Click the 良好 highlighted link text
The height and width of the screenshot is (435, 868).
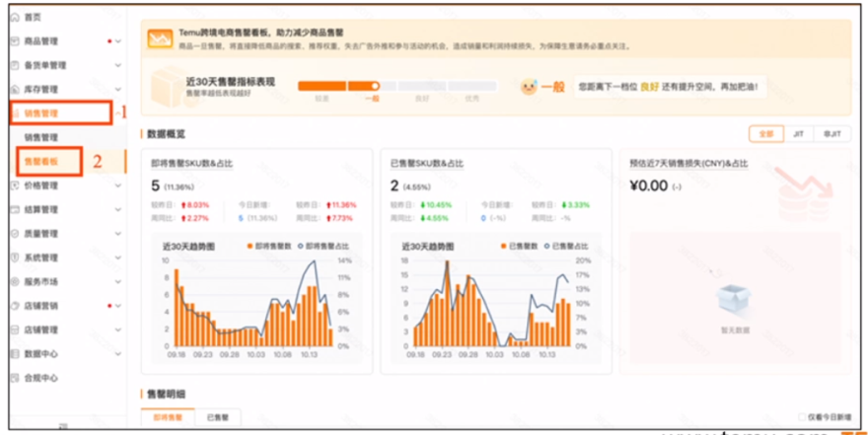pyautogui.click(x=649, y=87)
